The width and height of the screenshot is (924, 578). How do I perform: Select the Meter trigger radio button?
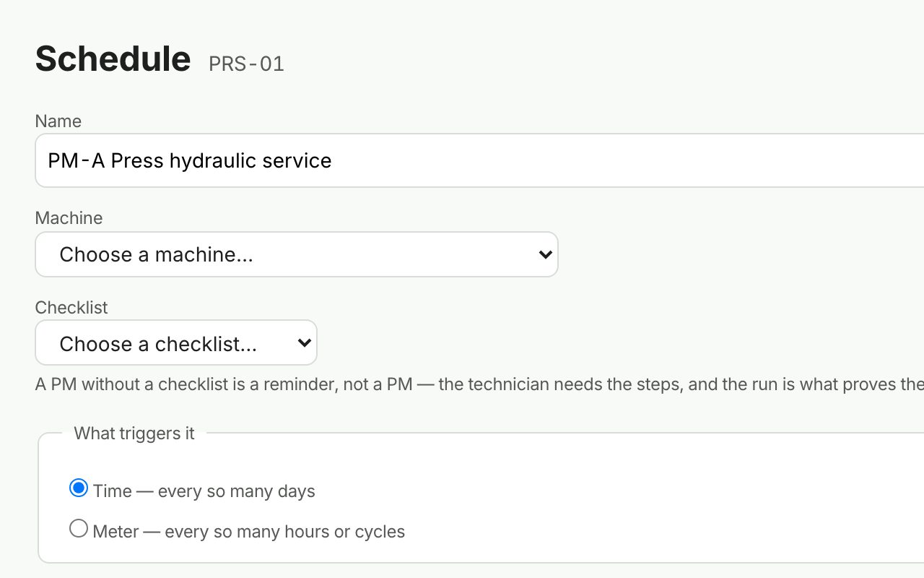coord(79,529)
